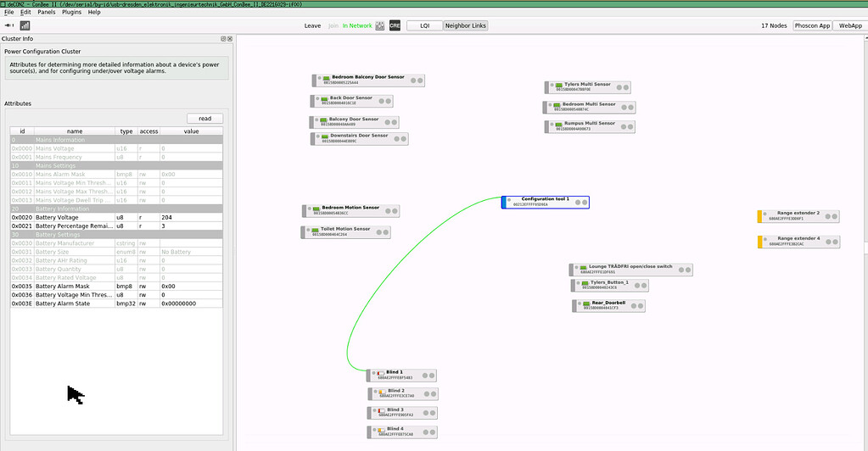Expand Bedroom Balcony Door Sensor endpoint dots
The height and width of the screenshot is (451, 868).
(x=417, y=81)
